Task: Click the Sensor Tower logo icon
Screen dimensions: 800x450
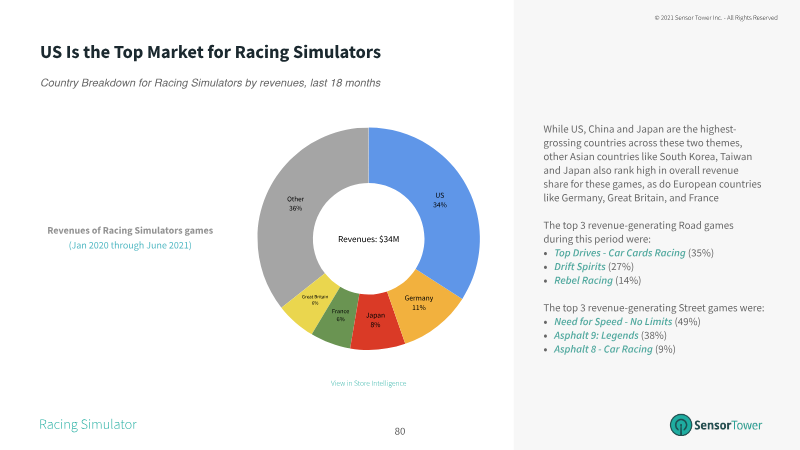Action: pyautogui.click(x=681, y=425)
